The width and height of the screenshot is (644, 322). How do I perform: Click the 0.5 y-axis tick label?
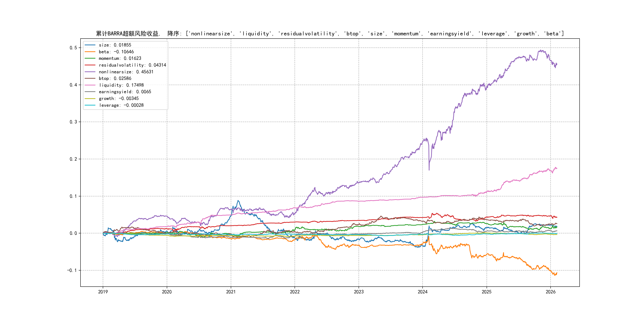[x=73, y=48]
